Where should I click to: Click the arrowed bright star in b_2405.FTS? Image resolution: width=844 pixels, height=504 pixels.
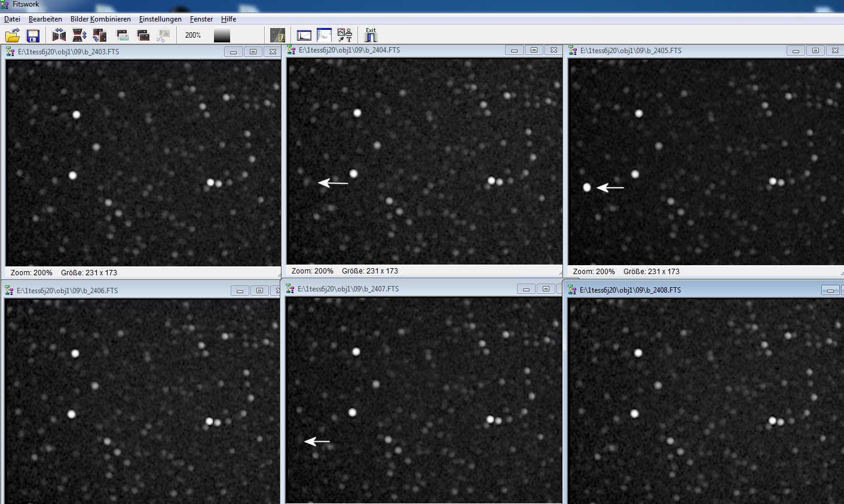pyautogui.click(x=587, y=188)
